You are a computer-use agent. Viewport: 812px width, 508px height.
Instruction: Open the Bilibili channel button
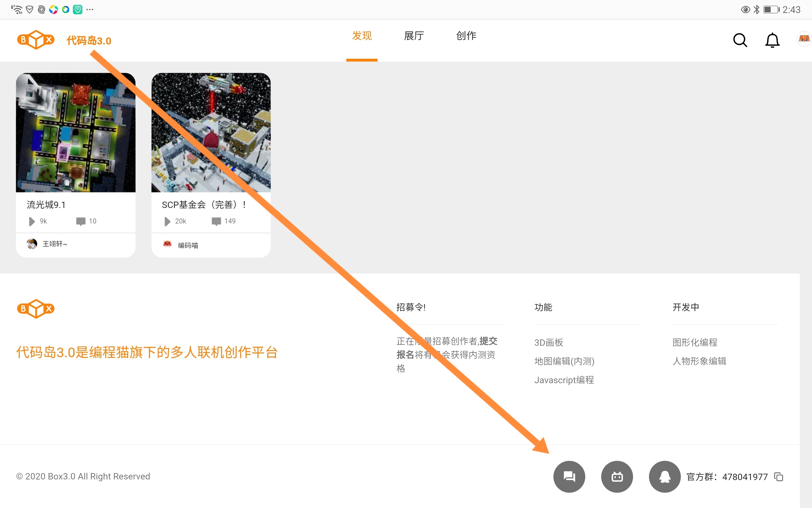[x=617, y=477]
